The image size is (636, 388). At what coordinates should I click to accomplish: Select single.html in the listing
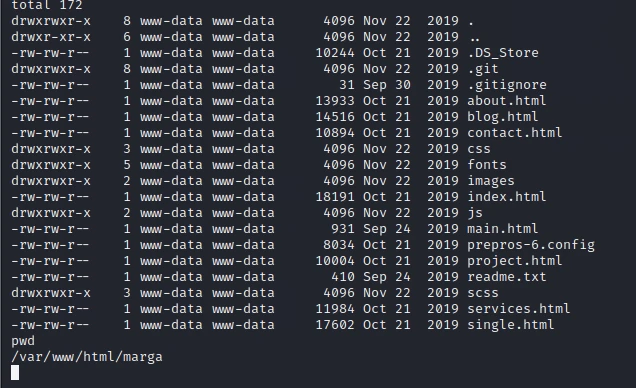pyautogui.click(x=511, y=325)
